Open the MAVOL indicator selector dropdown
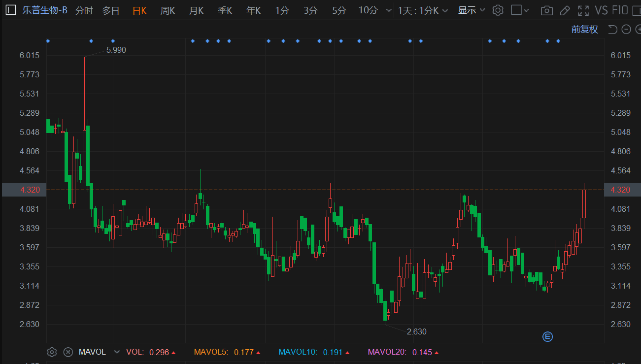This screenshot has height=364, width=641. point(117,352)
